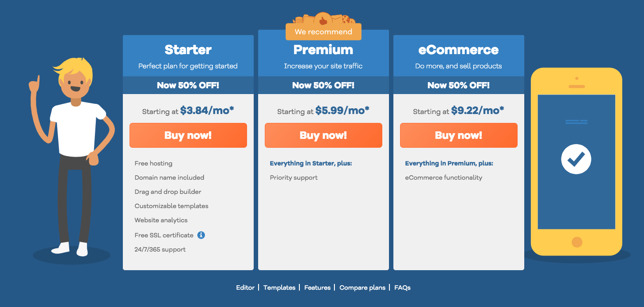Open the Editor link in the footer
The image size is (644, 307).
coord(245,287)
